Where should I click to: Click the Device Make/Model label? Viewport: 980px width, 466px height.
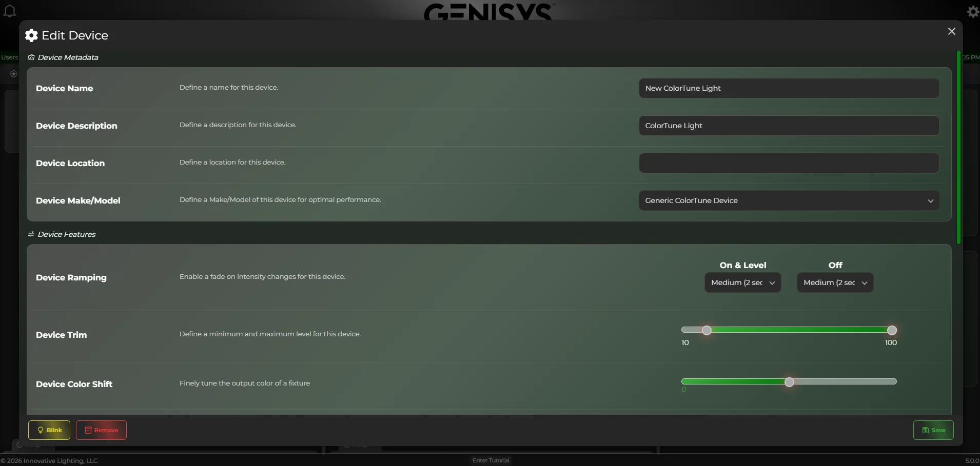pyautogui.click(x=78, y=200)
